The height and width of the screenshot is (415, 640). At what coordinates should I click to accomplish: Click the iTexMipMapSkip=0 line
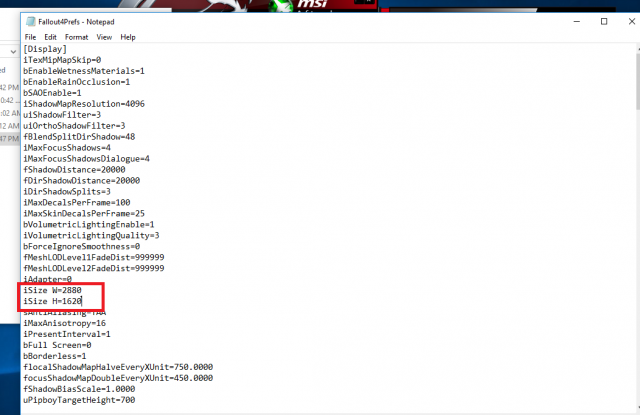62,60
